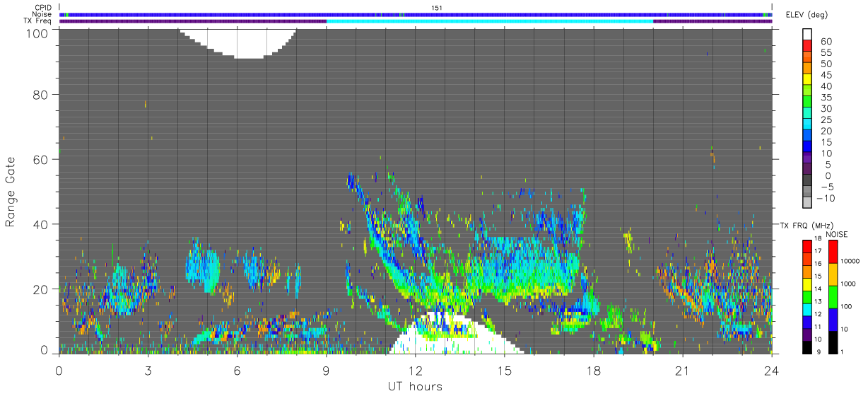Click the 10000 label on NOISE scale

pyautogui.click(x=850, y=261)
